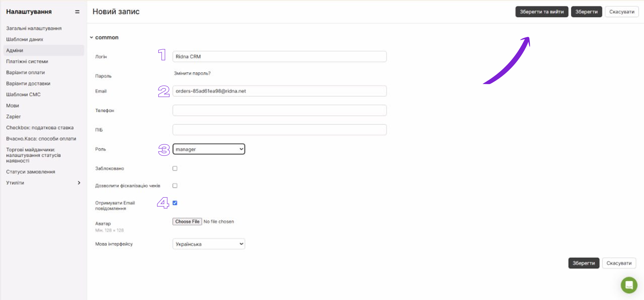This screenshot has height=300, width=644.
Task: Click the Зберегти та вийти button
Action: tap(542, 12)
